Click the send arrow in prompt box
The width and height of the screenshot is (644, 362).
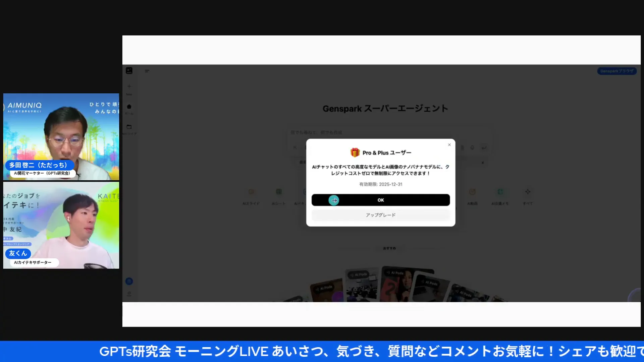point(484,147)
